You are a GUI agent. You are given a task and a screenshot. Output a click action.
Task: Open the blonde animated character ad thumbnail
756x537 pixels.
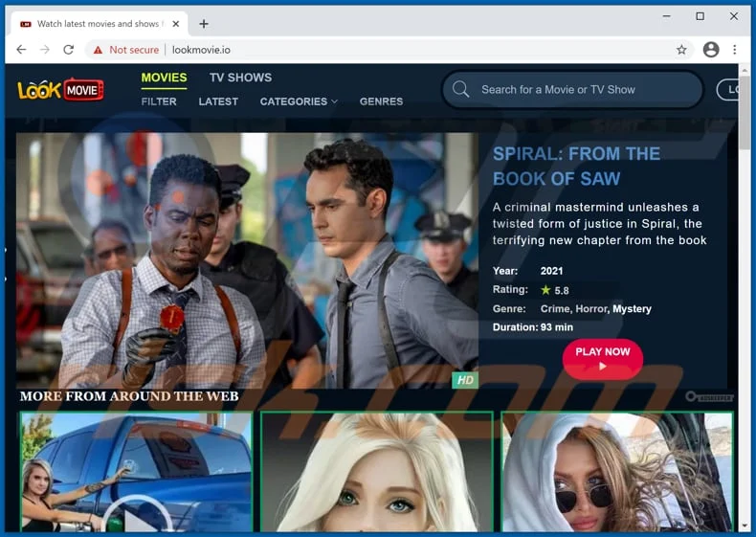tap(376, 472)
